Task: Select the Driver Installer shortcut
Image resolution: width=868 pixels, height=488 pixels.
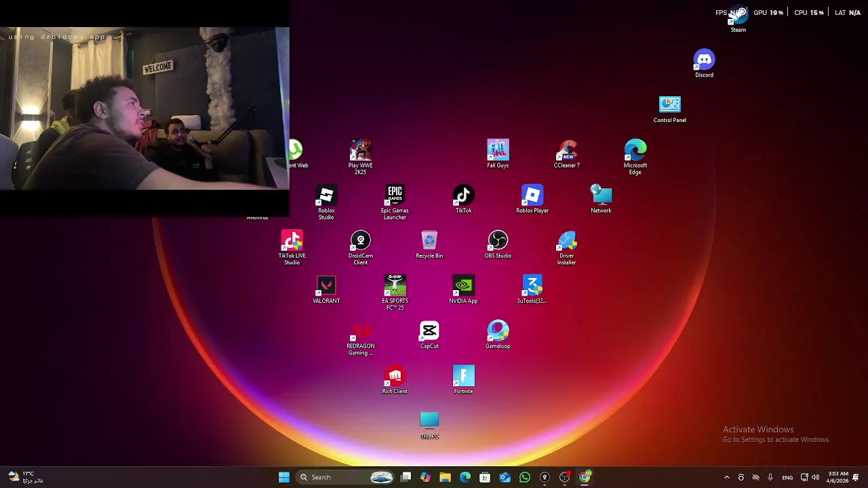Action: [x=566, y=247]
